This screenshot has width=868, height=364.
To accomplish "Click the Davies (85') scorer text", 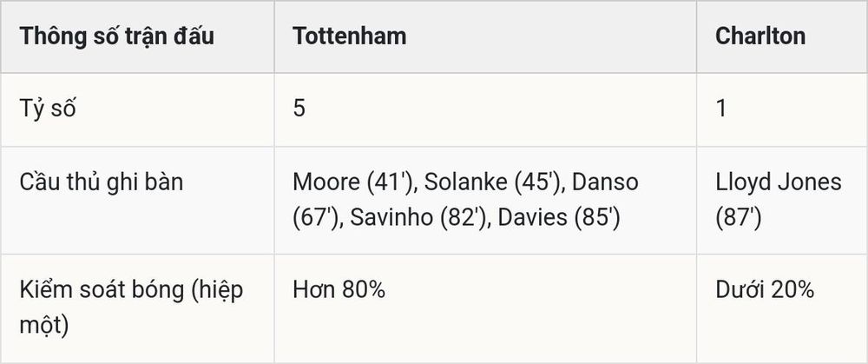I will tap(558, 218).
